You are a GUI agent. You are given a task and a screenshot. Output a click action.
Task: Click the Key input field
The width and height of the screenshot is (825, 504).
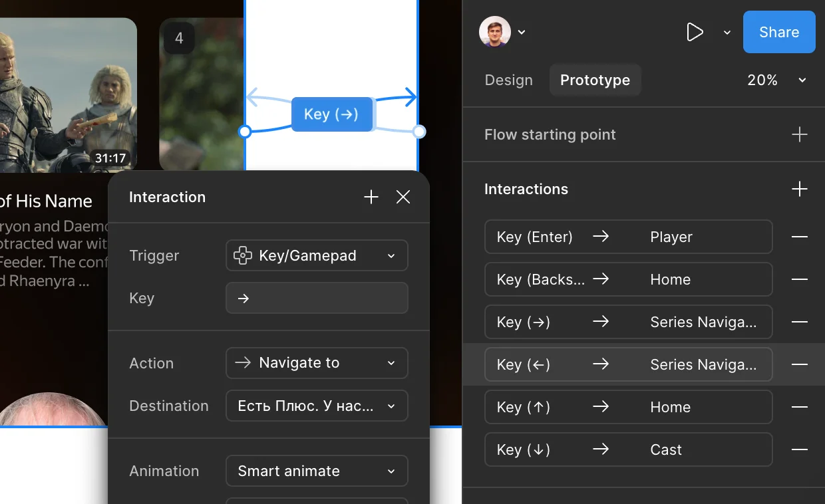coord(317,298)
